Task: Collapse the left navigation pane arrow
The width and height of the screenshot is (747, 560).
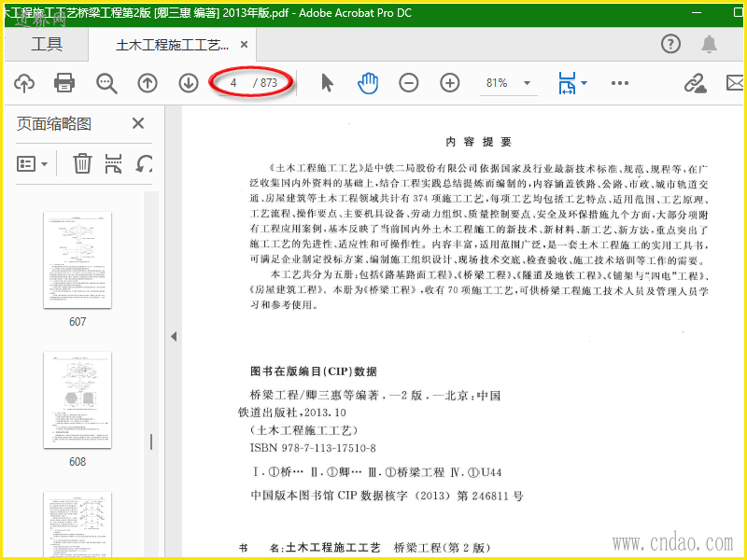Action: click(174, 337)
